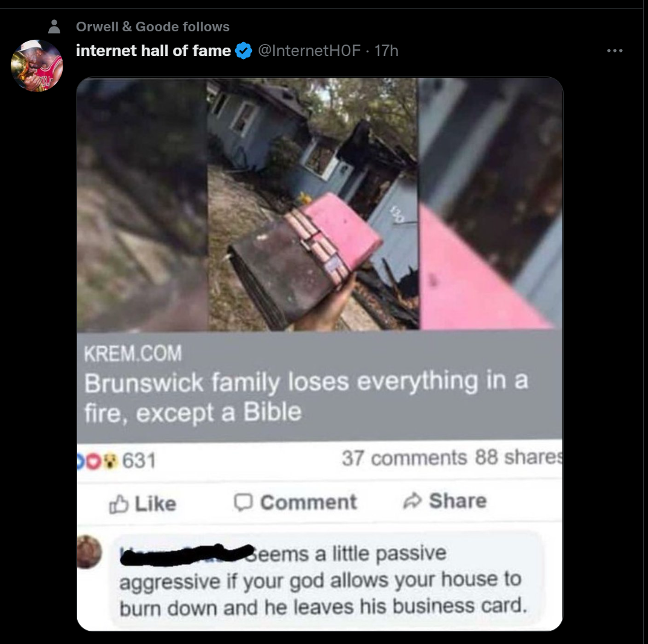The image size is (648, 644).
Task: Click the Comment speech bubble icon
Action: coord(243,502)
